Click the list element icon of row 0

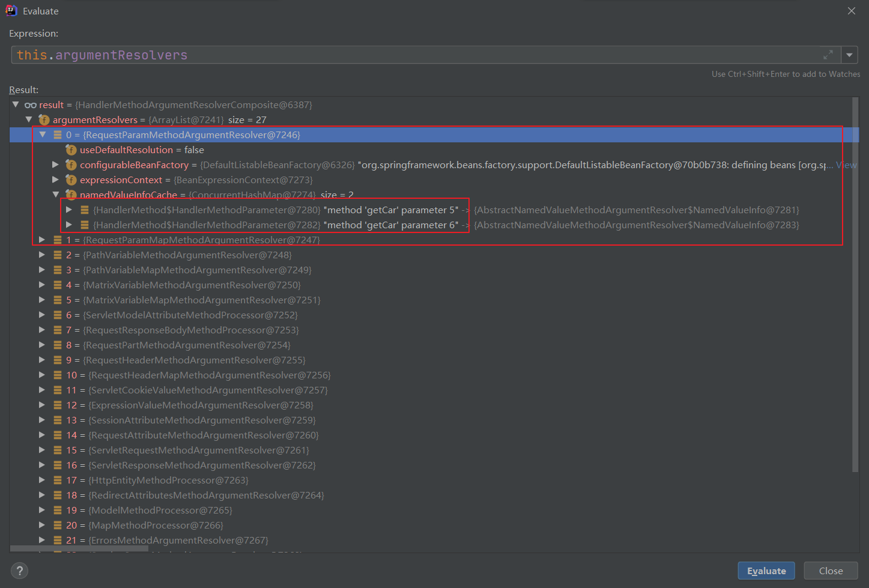(x=58, y=135)
